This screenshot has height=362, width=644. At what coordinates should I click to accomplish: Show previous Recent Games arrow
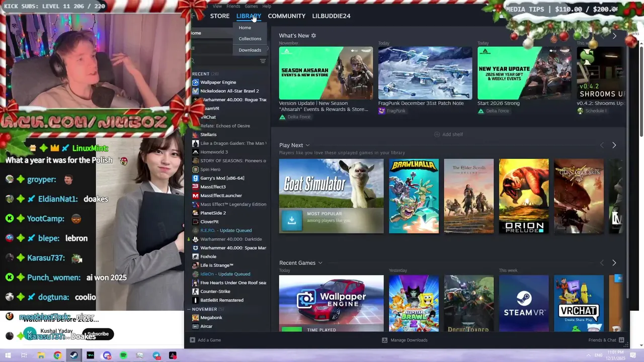[602, 263]
